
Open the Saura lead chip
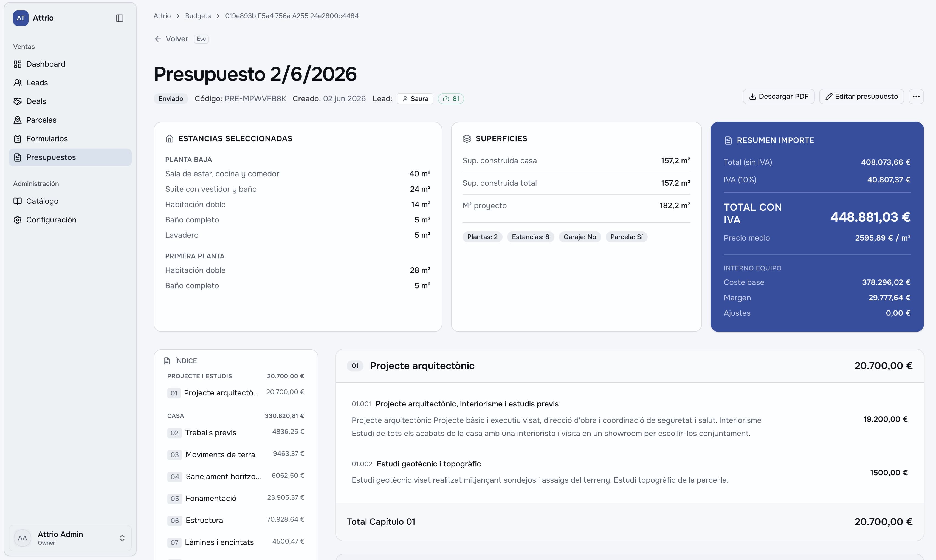[415, 99]
